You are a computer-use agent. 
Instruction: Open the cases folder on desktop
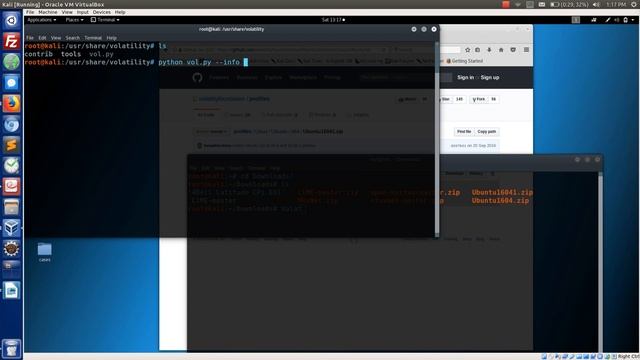(44, 252)
